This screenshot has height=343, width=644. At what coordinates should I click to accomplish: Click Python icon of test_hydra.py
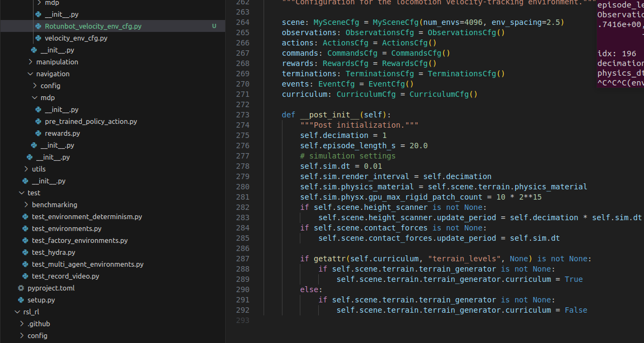pyautogui.click(x=25, y=252)
